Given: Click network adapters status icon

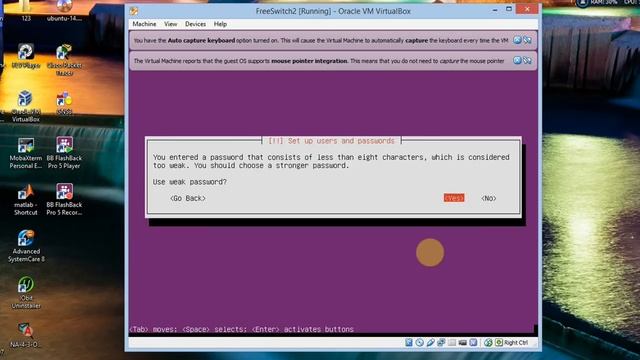Looking at the screenshot, I should click(x=441, y=342).
